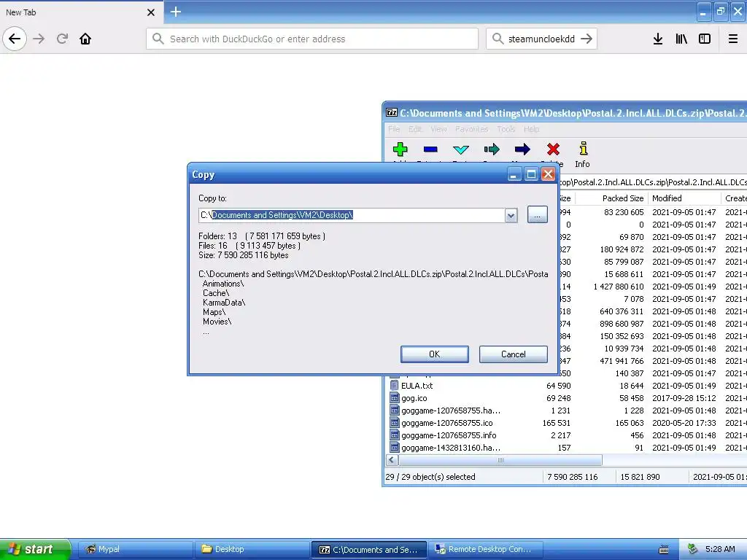Go back with the browser Back arrow
This screenshot has height=560, width=747.
15,39
